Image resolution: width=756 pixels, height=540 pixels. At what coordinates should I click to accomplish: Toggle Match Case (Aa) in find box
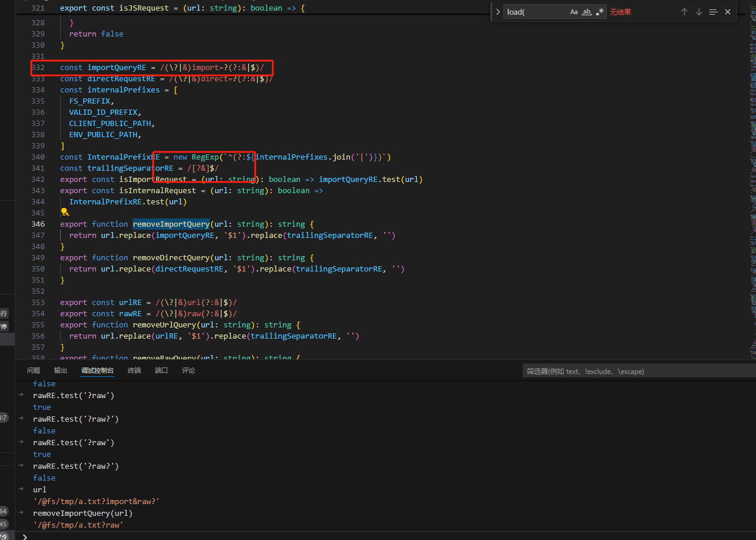(x=574, y=12)
